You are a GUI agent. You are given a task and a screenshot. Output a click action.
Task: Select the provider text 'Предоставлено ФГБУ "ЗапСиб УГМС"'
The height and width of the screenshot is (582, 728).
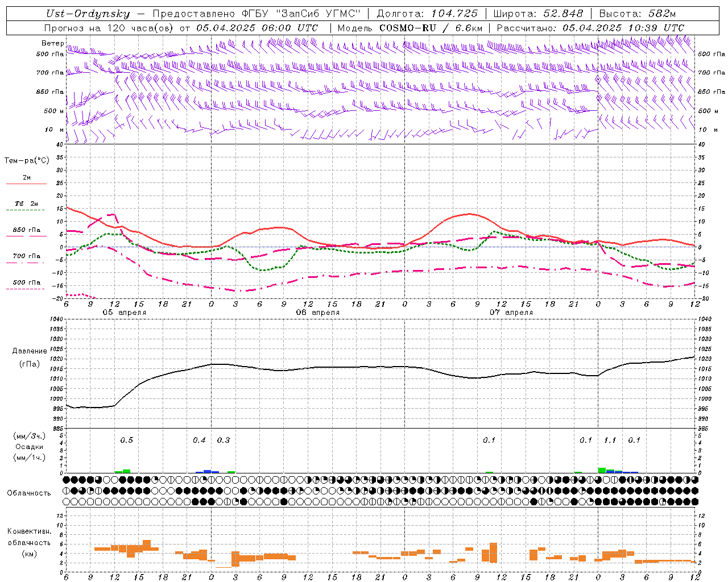pos(257,14)
